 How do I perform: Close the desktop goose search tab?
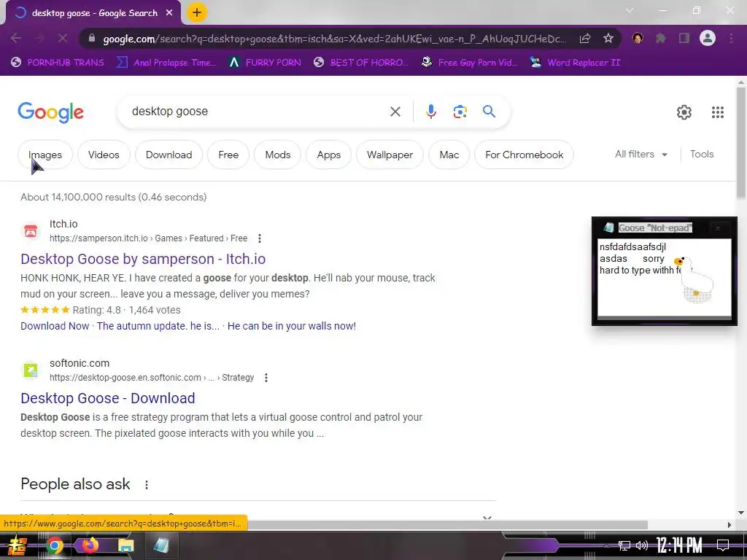point(169,13)
